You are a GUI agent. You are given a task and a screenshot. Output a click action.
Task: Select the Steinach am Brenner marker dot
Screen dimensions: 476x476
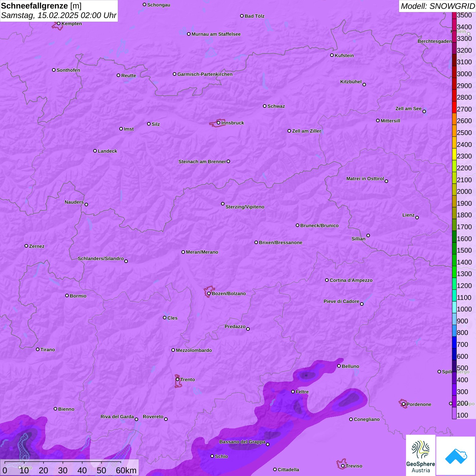click(x=228, y=161)
